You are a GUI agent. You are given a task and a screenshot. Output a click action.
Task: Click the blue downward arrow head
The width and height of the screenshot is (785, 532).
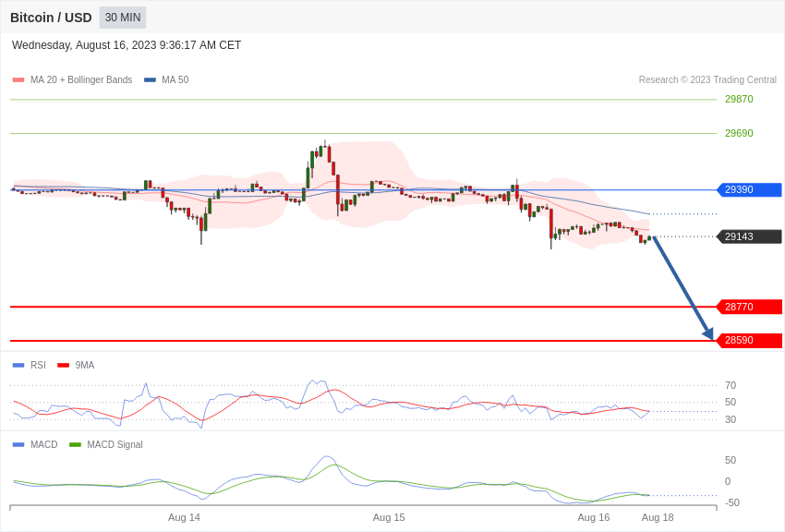pyautogui.click(x=708, y=333)
